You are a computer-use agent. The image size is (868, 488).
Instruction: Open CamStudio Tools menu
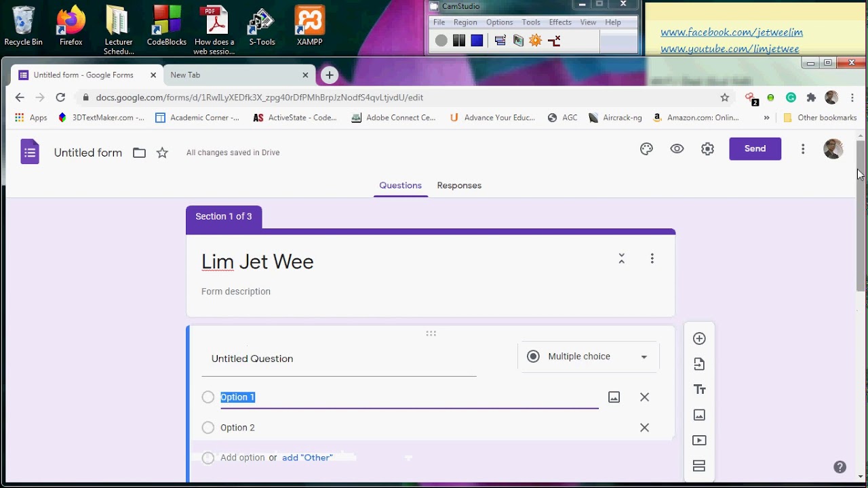(x=531, y=22)
